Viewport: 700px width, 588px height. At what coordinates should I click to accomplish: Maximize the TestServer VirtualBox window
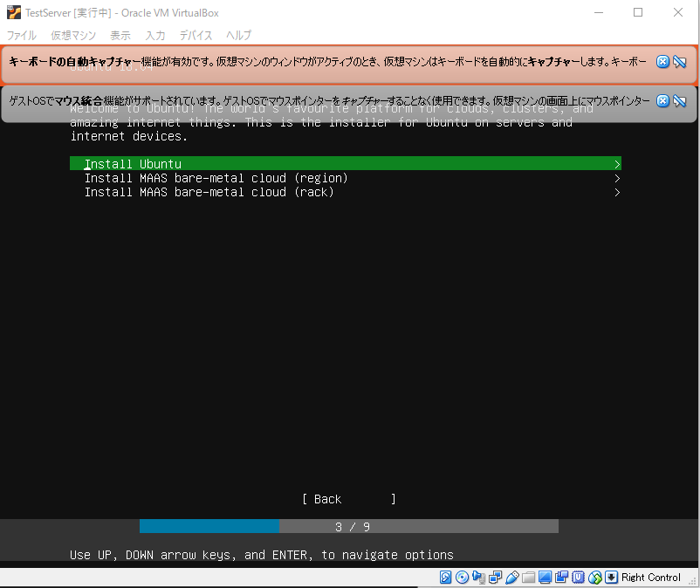click(638, 12)
